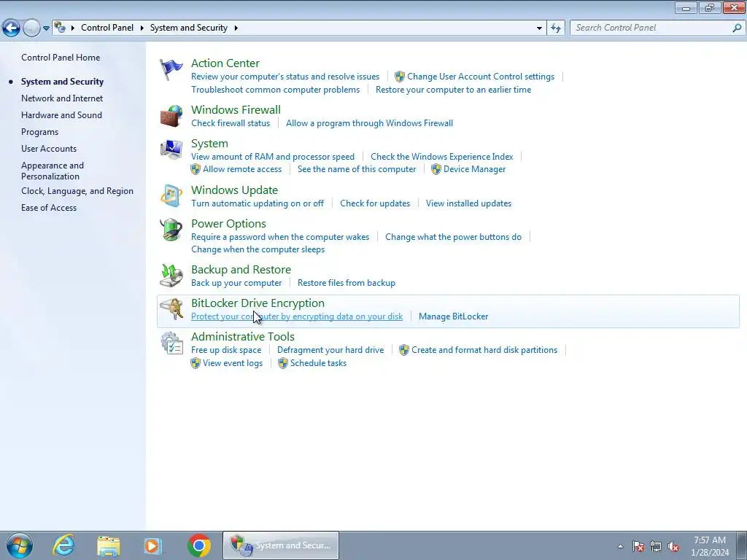The width and height of the screenshot is (747, 560).
Task: Launch Google Chrome from the taskbar
Action: click(x=199, y=545)
